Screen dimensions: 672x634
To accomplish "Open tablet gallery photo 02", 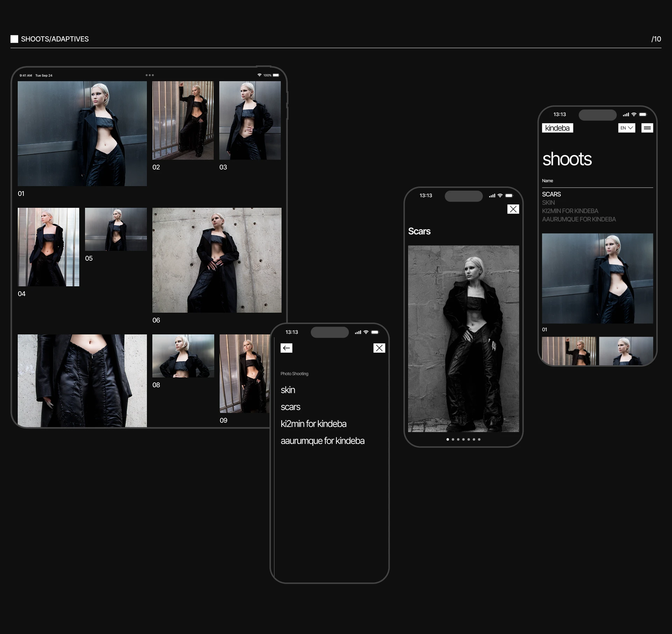I will click(x=183, y=120).
